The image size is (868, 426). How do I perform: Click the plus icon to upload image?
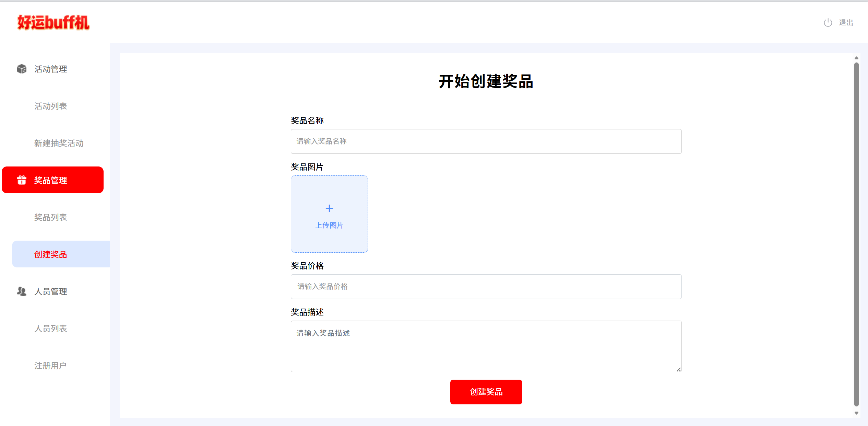(x=329, y=208)
